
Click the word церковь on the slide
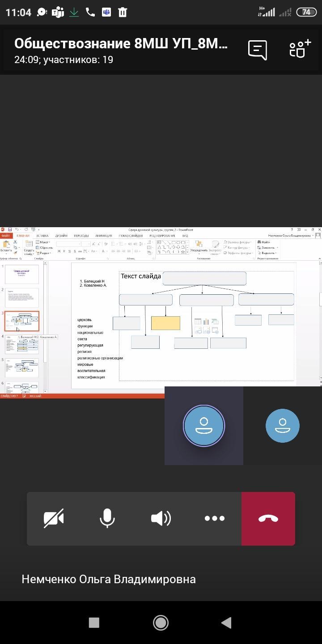tap(85, 320)
